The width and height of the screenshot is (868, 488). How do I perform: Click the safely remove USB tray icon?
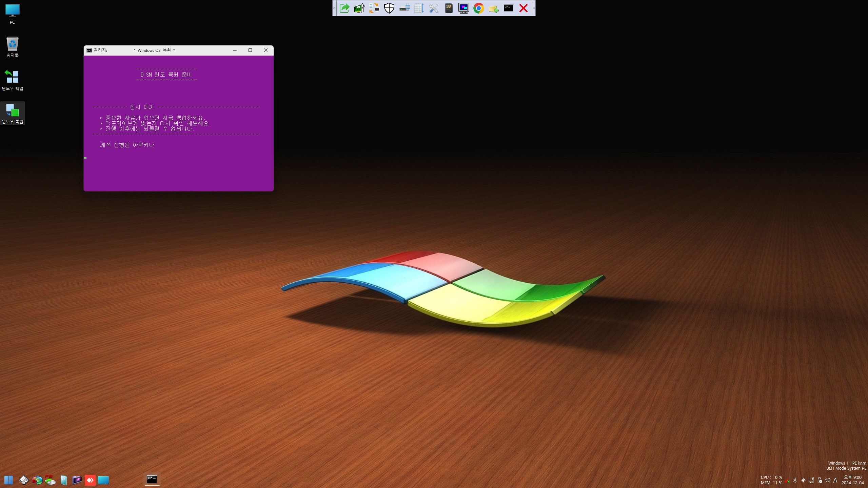820,480
